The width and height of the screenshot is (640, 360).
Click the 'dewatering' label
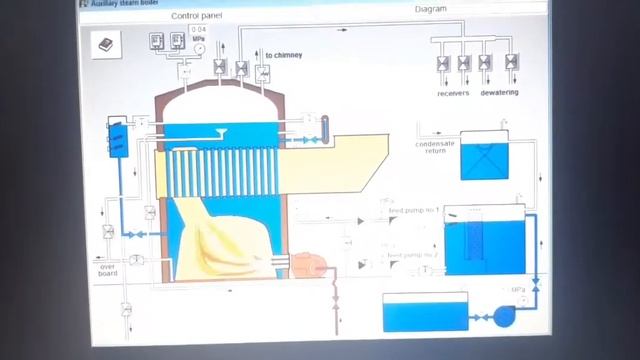500,93
